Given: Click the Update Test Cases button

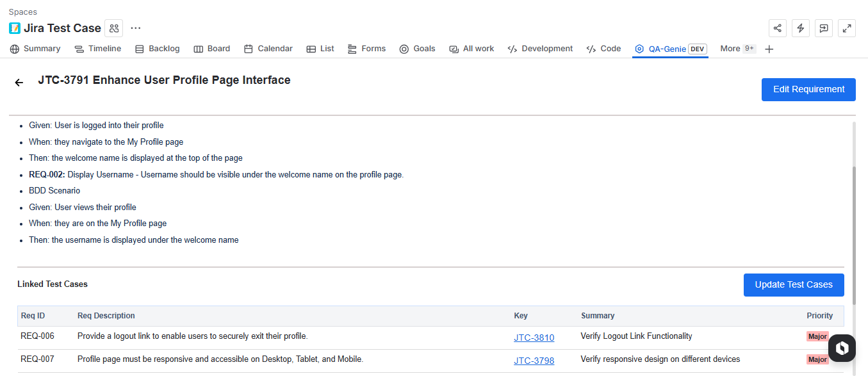Looking at the screenshot, I should click(x=793, y=285).
